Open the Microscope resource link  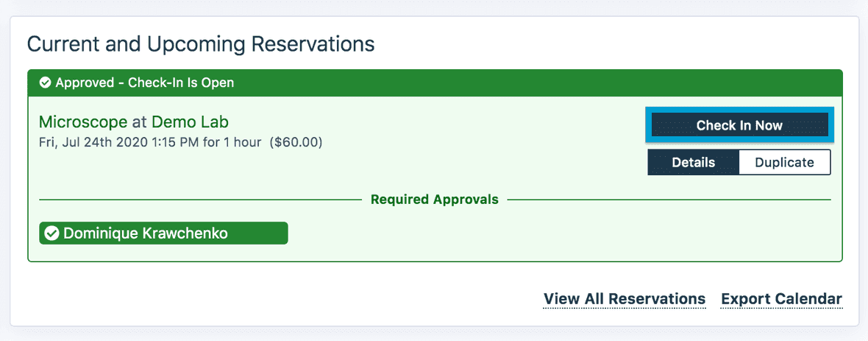pyautogui.click(x=83, y=122)
